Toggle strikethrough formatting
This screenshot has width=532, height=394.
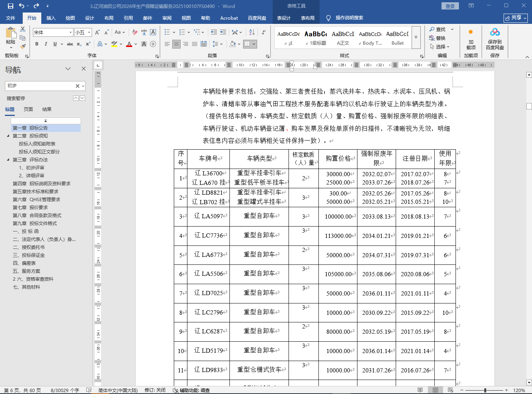[70, 44]
